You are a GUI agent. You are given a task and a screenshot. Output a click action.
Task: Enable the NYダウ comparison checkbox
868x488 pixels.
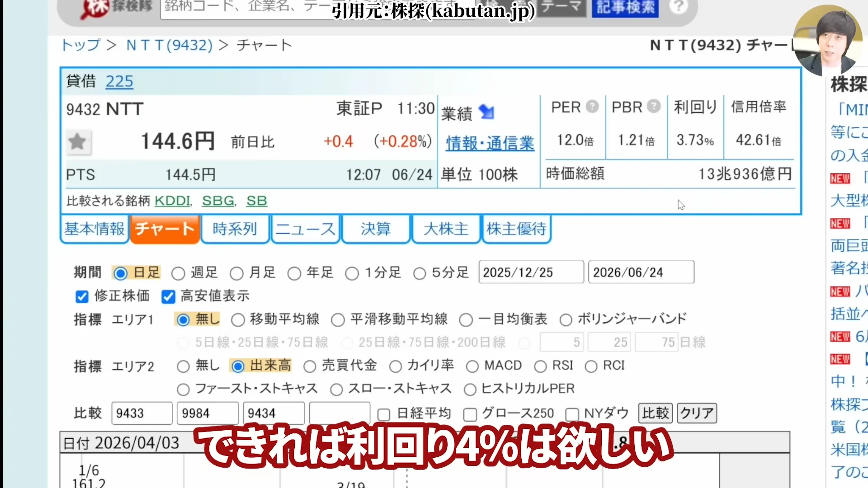point(572,414)
